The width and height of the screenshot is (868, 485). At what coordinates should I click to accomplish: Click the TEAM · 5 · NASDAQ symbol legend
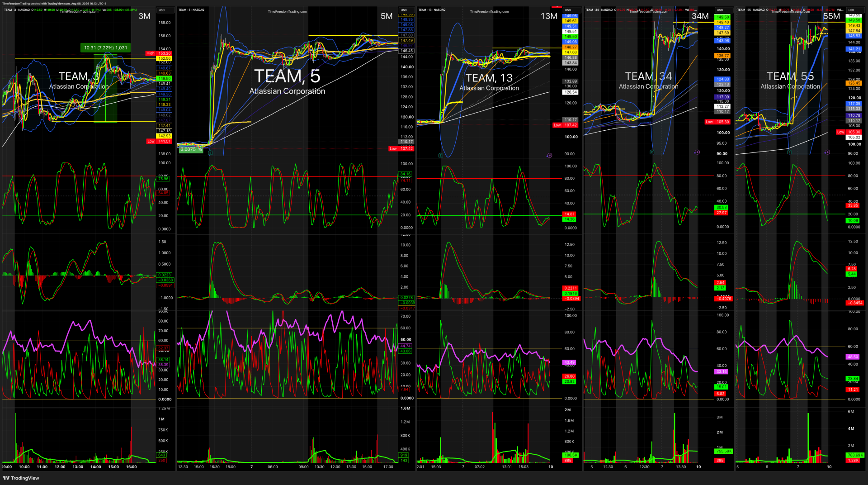click(191, 10)
